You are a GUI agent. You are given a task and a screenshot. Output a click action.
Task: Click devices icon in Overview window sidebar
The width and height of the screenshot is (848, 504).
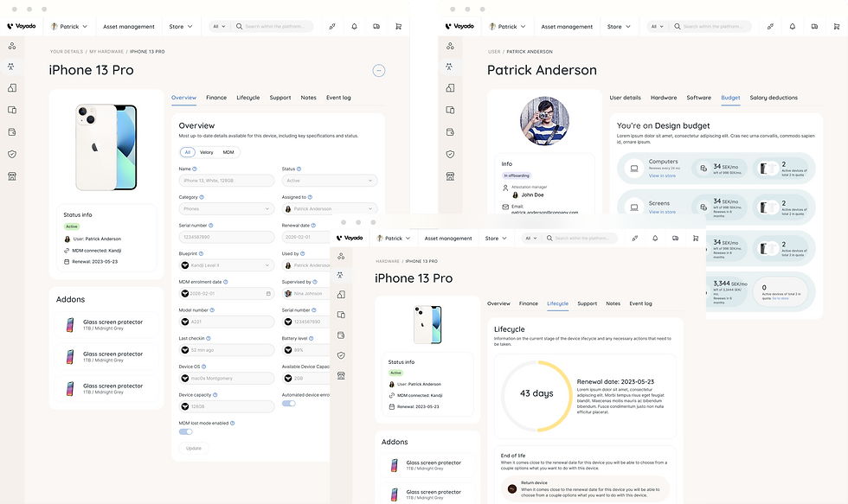pos(12,110)
